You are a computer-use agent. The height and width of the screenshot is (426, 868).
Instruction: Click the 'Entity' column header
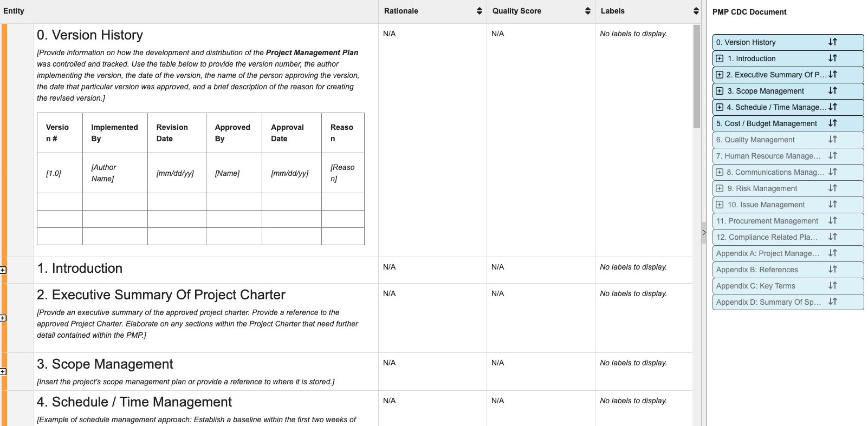click(14, 10)
